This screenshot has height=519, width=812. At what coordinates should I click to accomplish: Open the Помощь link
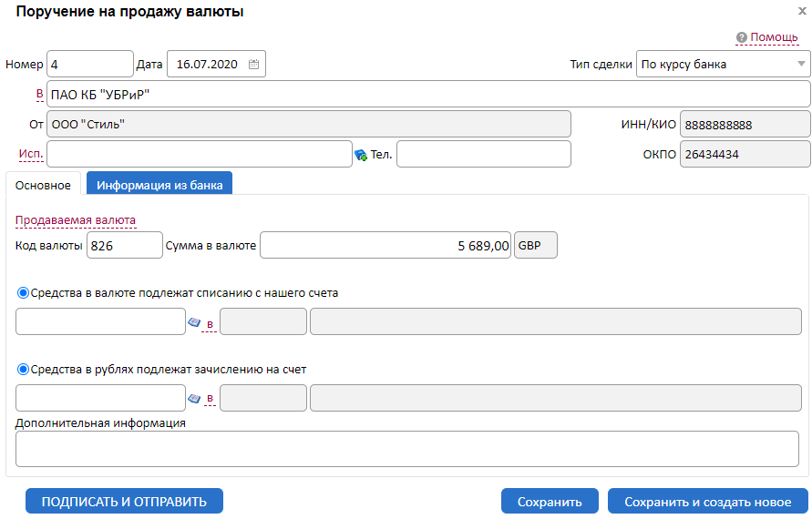[x=774, y=37]
